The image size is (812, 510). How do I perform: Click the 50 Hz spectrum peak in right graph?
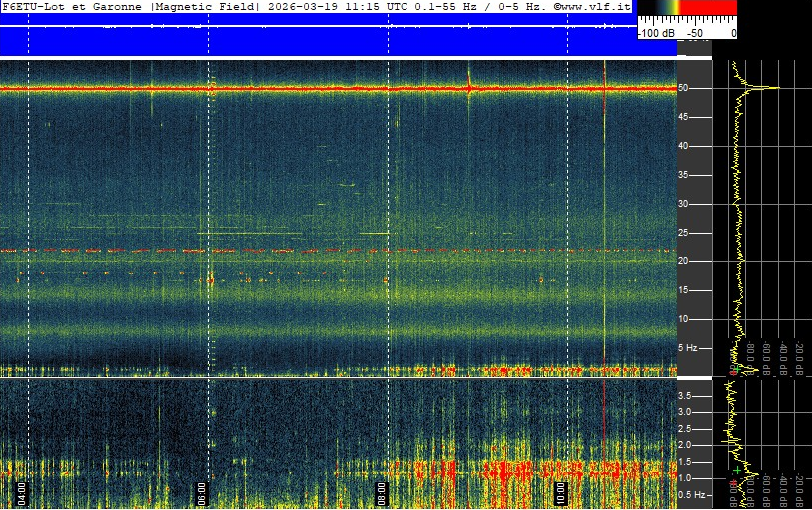(767, 88)
